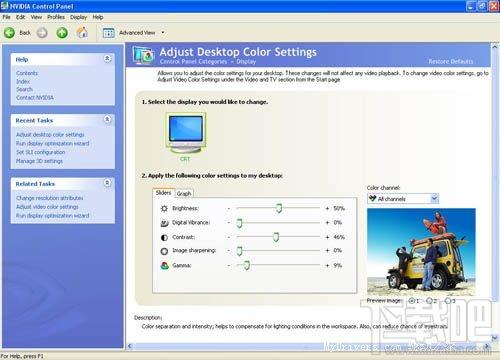Open the Color channel dropdown
This screenshot has height=360, width=500.
[x=403, y=199]
